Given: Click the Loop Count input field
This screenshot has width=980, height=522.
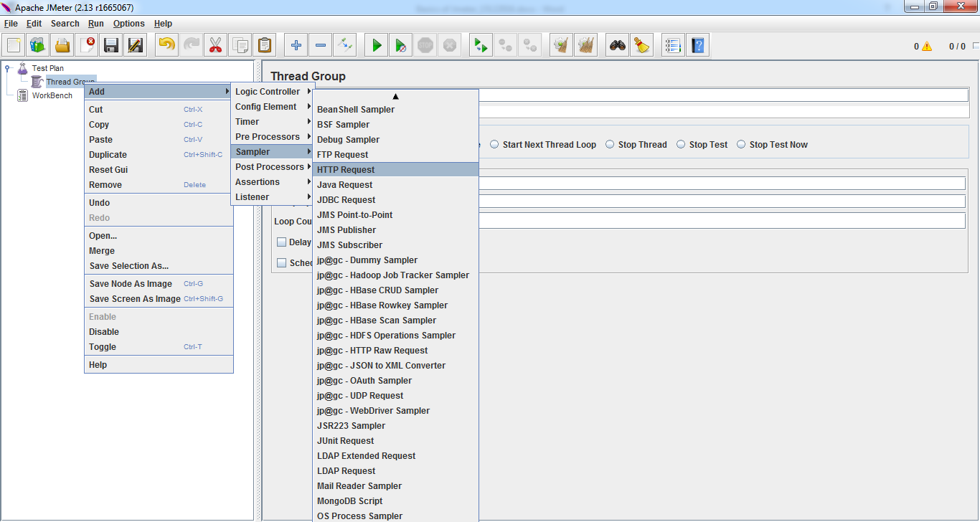Looking at the screenshot, I should coord(722,221).
